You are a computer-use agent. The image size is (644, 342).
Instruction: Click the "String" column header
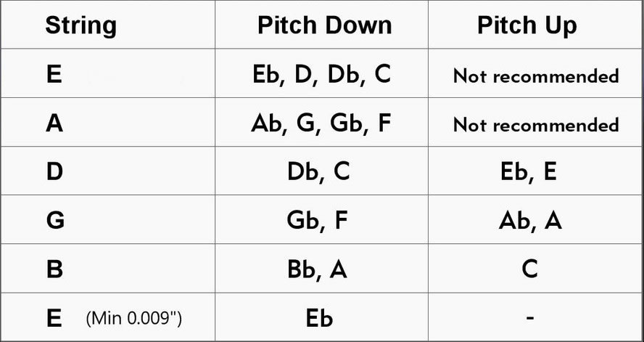(80, 25)
